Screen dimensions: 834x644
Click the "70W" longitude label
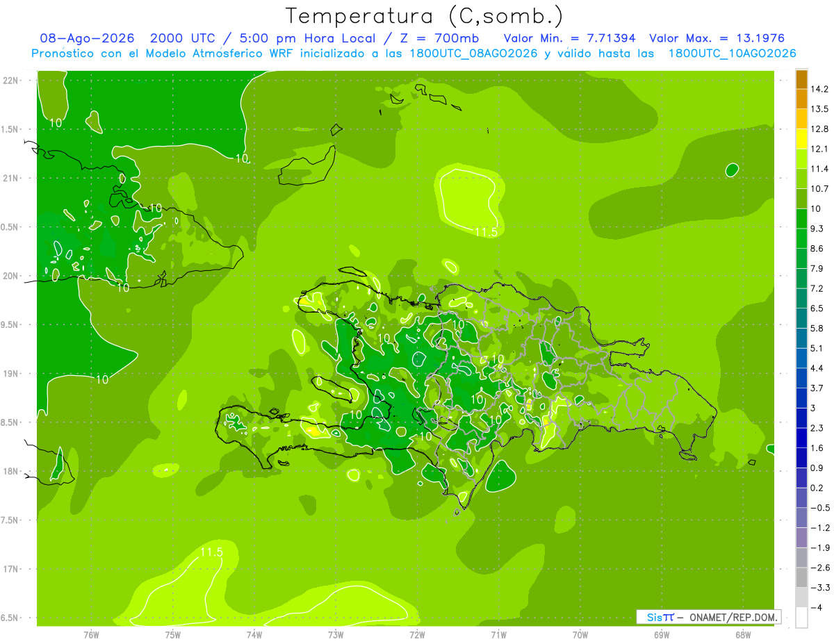coord(580,634)
